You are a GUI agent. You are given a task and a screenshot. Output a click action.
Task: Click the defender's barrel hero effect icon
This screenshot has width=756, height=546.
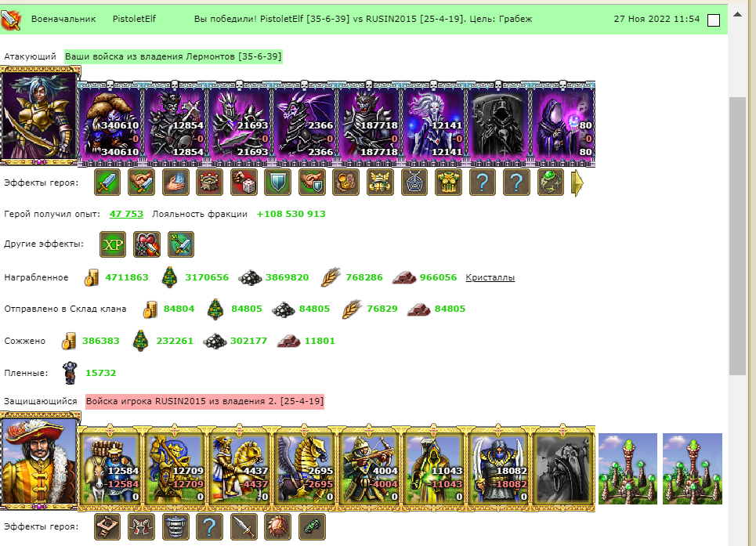point(175,526)
